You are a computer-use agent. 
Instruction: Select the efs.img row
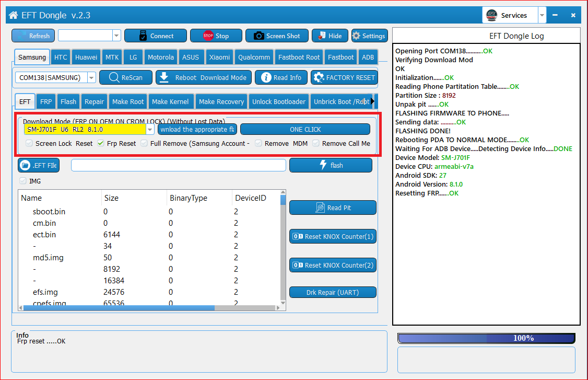pyautogui.click(x=149, y=292)
